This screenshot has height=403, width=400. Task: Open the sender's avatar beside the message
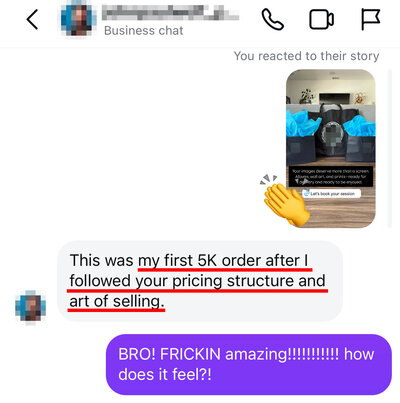(x=30, y=307)
